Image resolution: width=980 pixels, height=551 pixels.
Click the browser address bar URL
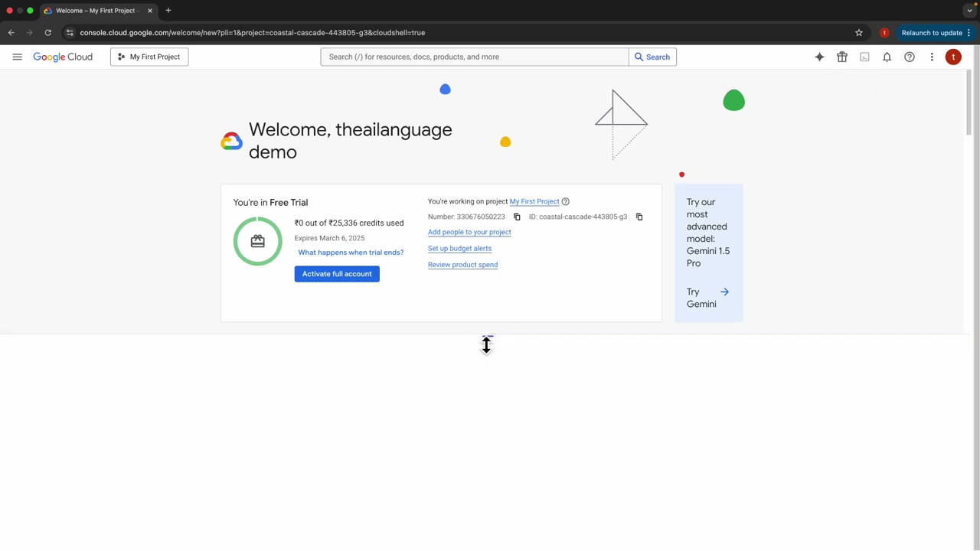pos(253,33)
